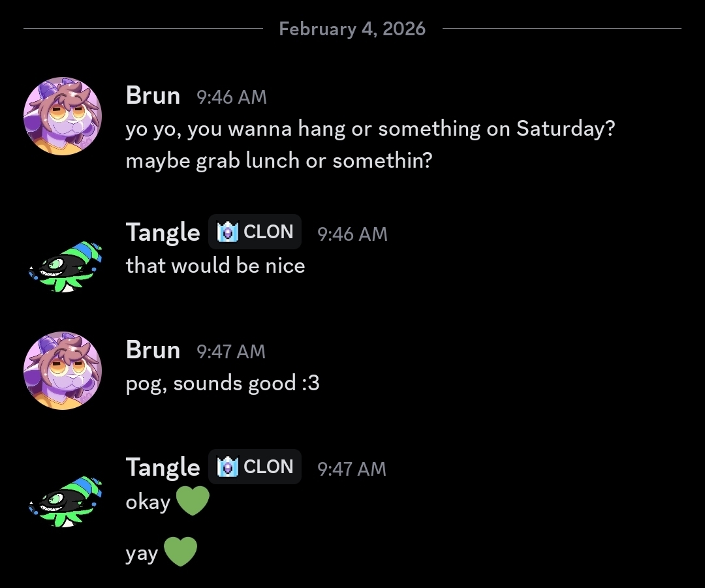Click the message "that would be nice"
Screen dimensions: 705x588
tap(215, 266)
